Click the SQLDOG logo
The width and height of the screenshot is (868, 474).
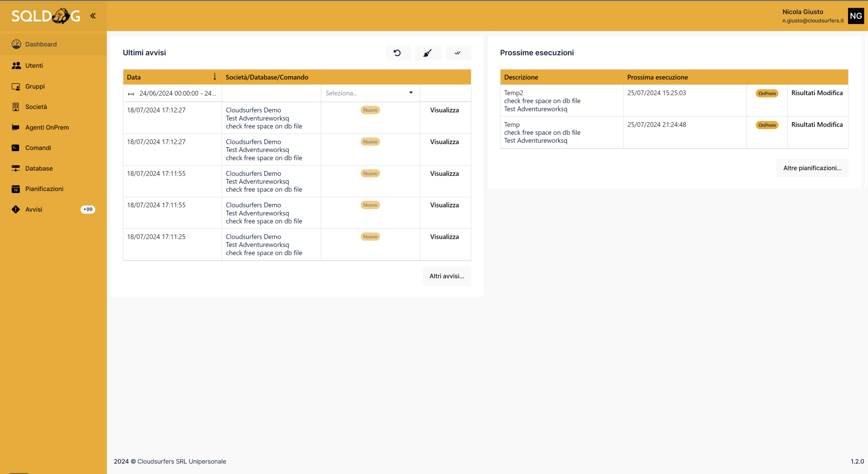pyautogui.click(x=46, y=16)
